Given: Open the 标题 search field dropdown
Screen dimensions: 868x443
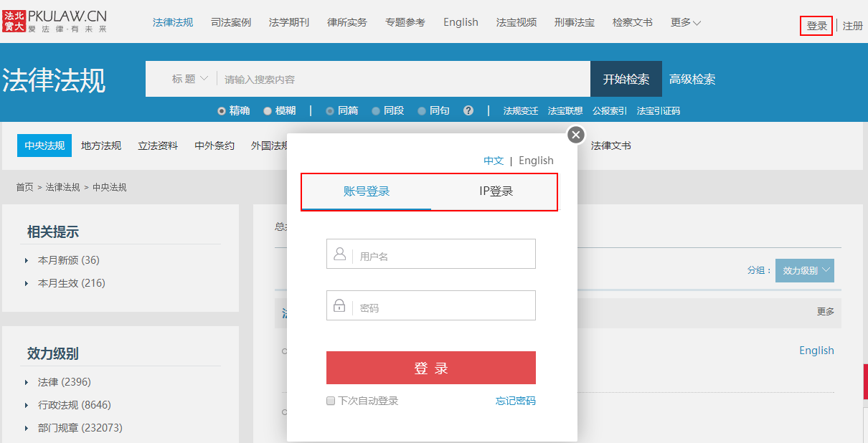Looking at the screenshot, I should click(x=189, y=79).
